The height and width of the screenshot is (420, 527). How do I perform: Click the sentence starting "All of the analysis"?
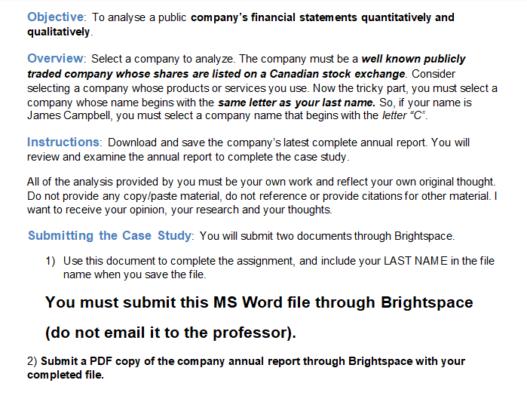pyautogui.click(x=261, y=182)
